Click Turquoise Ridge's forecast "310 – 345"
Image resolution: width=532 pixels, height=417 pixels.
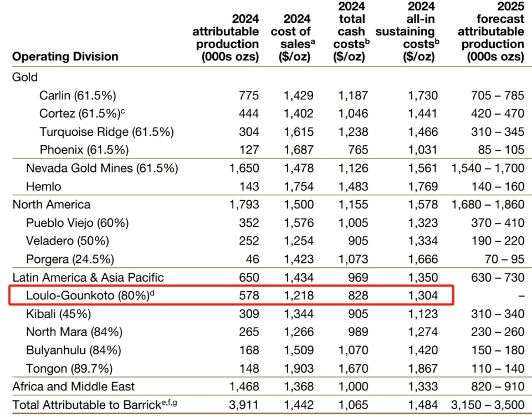click(x=498, y=132)
